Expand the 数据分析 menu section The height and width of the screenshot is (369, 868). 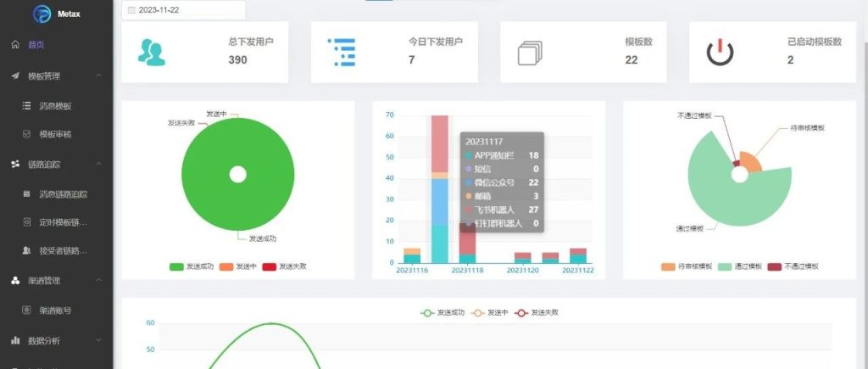99,340
